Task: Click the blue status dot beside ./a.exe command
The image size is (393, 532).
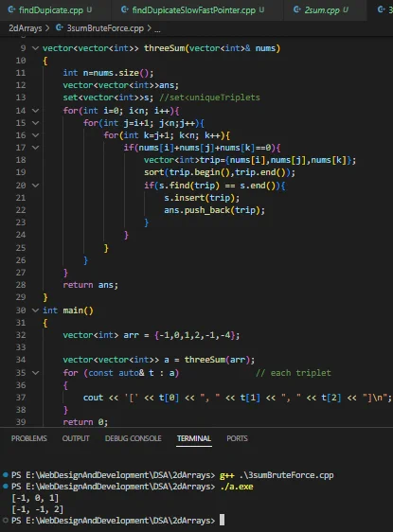Action: coord(5,487)
